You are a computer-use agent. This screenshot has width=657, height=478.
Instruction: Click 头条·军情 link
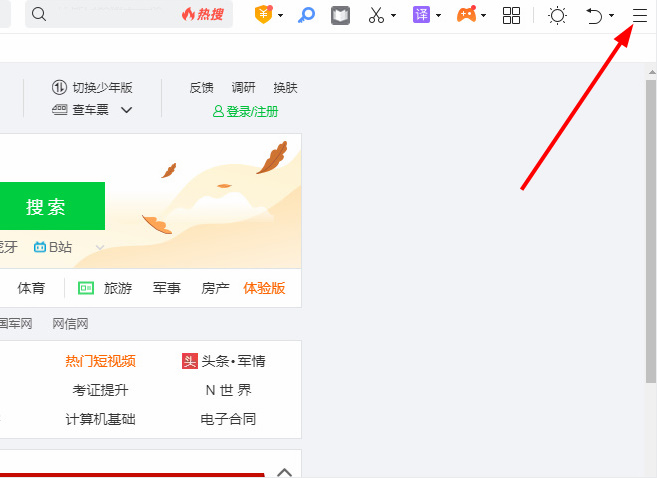(x=233, y=361)
